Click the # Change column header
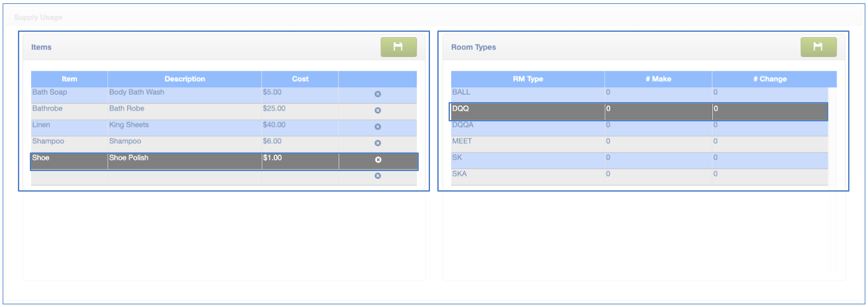This screenshot has width=868, height=307. pyautogui.click(x=770, y=79)
